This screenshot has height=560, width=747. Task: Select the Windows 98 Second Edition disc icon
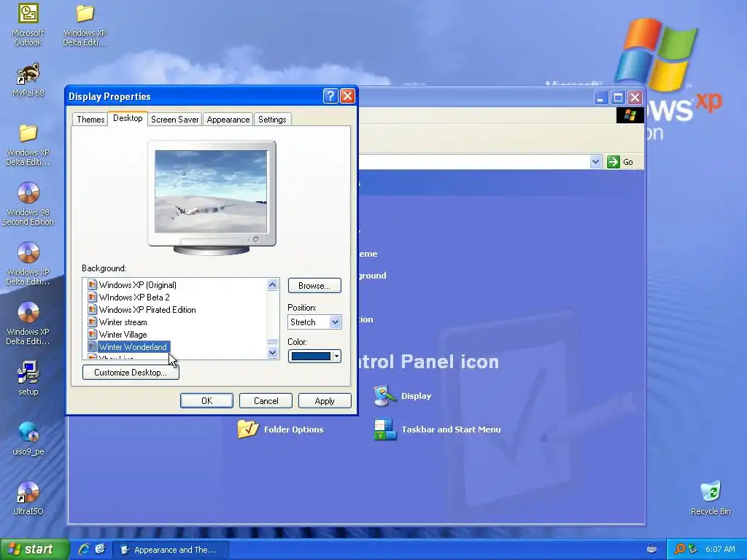(28, 203)
